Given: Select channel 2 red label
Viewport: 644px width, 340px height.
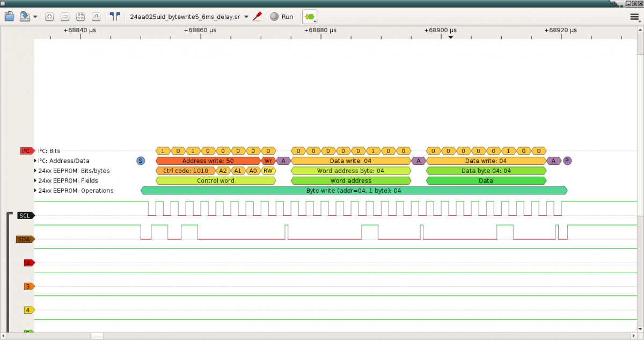Looking at the screenshot, I should [x=29, y=263].
